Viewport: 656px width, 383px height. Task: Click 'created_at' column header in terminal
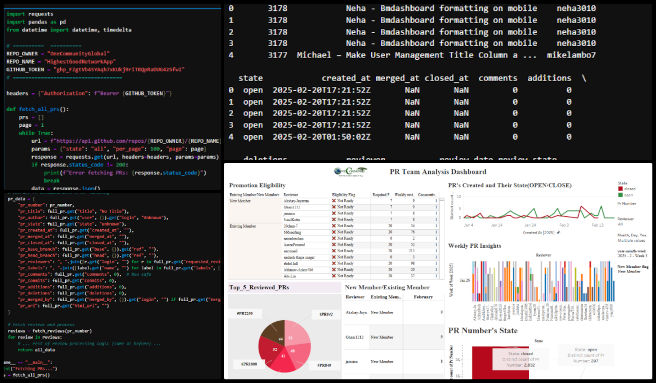(346, 78)
